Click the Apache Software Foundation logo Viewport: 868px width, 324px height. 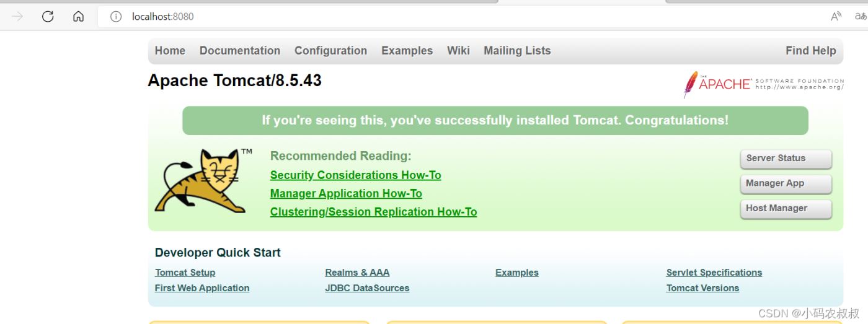(763, 84)
